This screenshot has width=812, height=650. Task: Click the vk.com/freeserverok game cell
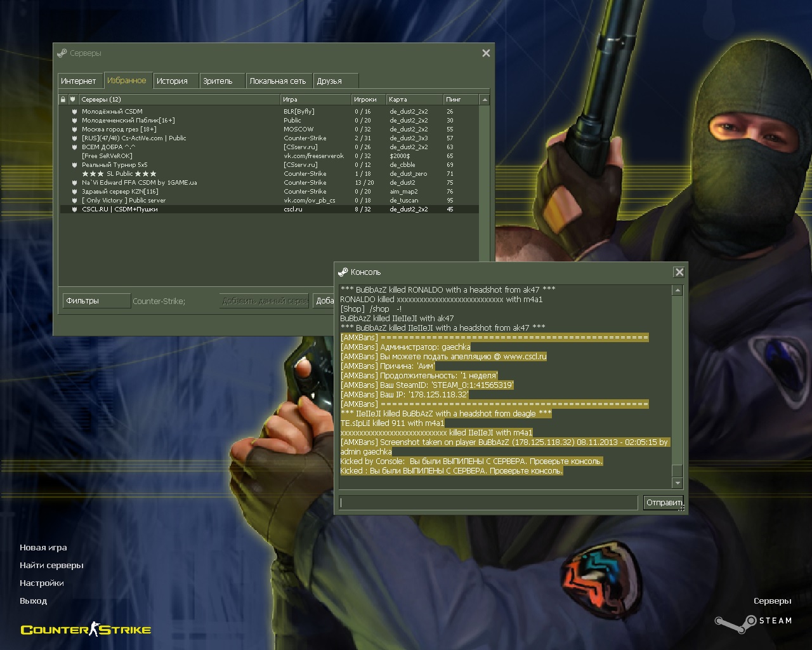(x=314, y=156)
